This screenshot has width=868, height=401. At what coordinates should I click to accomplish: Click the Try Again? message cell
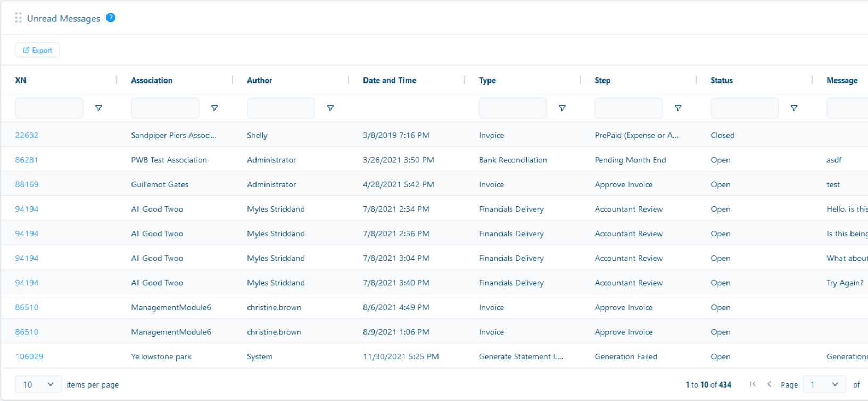(845, 283)
